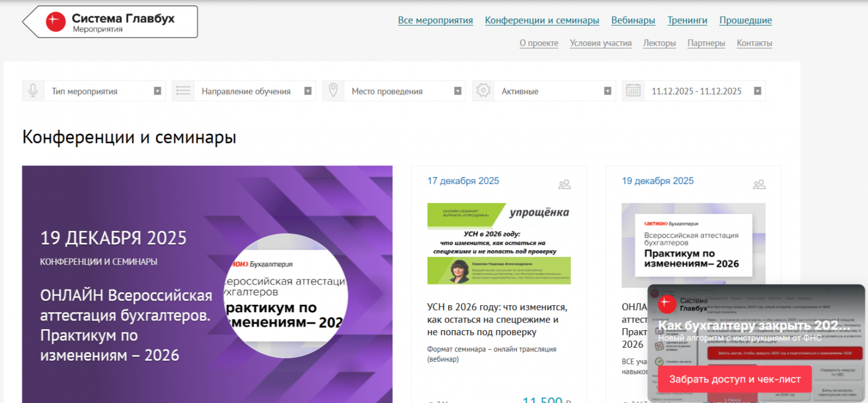Click the gear icon beside Активные
This screenshot has height=403, width=868.
tap(483, 91)
